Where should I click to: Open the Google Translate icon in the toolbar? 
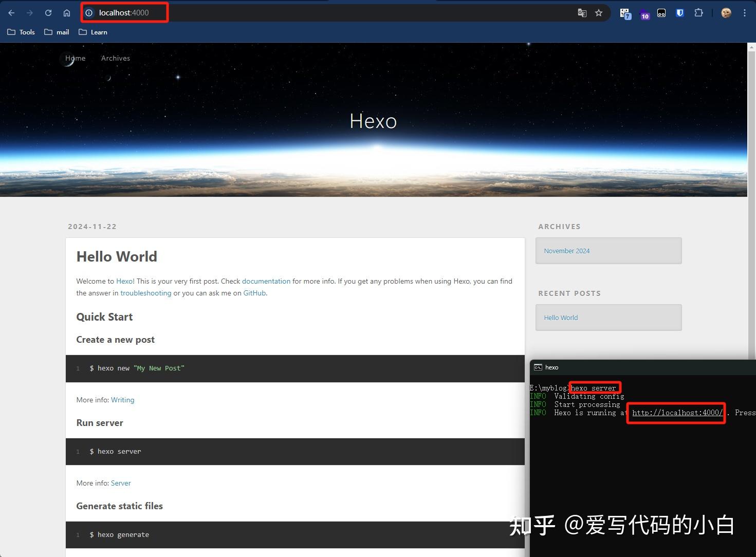pos(582,12)
